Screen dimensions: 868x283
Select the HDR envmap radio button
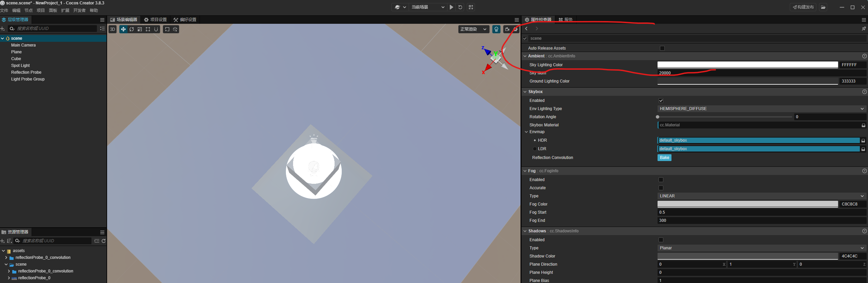pyautogui.click(x=535, y=140)
